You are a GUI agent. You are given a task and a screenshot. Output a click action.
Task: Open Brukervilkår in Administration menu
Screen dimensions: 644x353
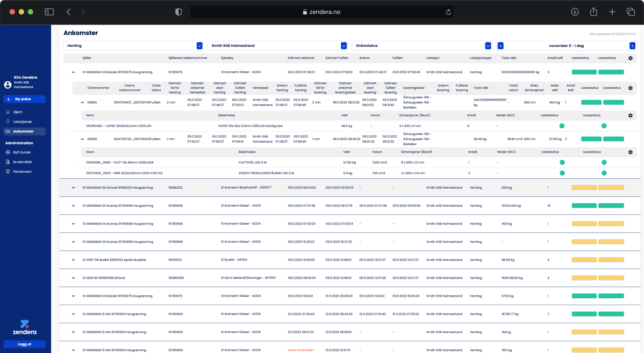pos(22,162)
